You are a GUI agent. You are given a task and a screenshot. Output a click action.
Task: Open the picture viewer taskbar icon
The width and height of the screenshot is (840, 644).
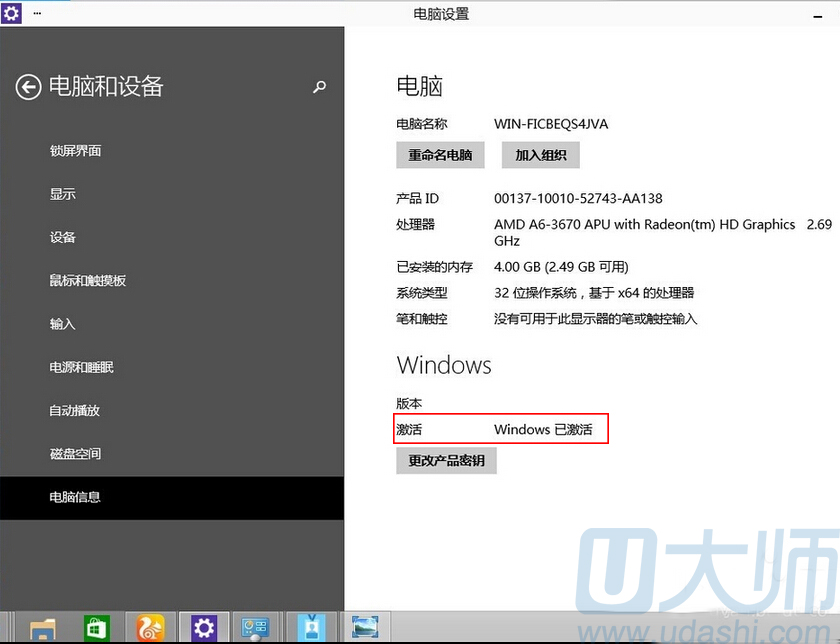click(364, 628)
